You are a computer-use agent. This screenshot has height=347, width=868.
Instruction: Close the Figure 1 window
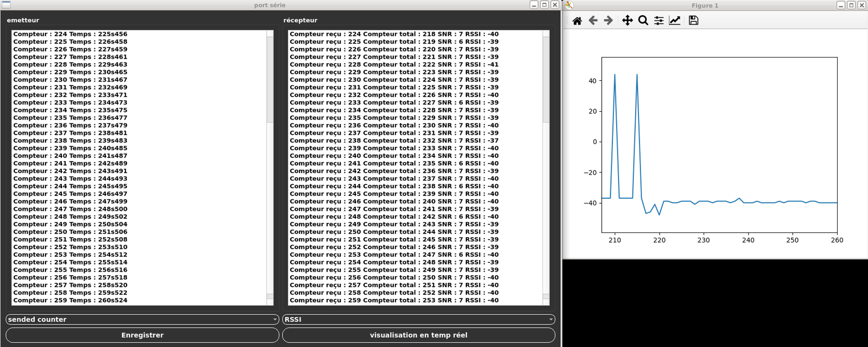[861, 5]
